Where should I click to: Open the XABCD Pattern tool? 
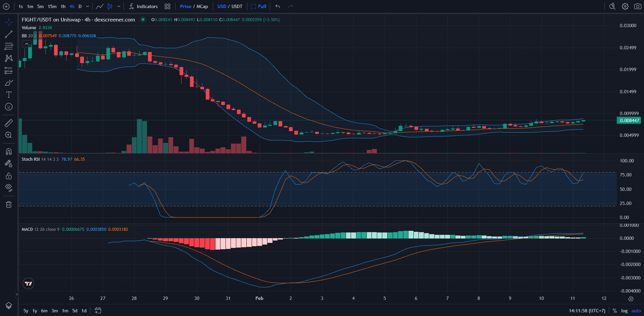coord(8,58)
